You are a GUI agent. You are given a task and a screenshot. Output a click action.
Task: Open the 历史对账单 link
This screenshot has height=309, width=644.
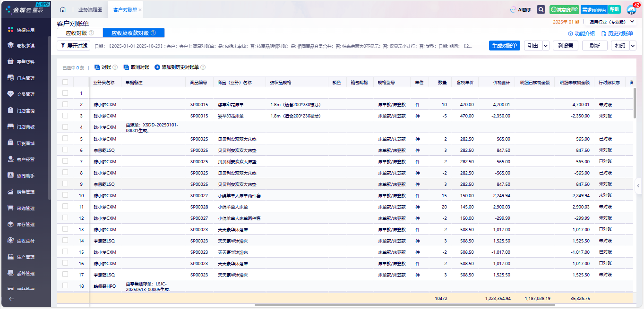point(617,33)
